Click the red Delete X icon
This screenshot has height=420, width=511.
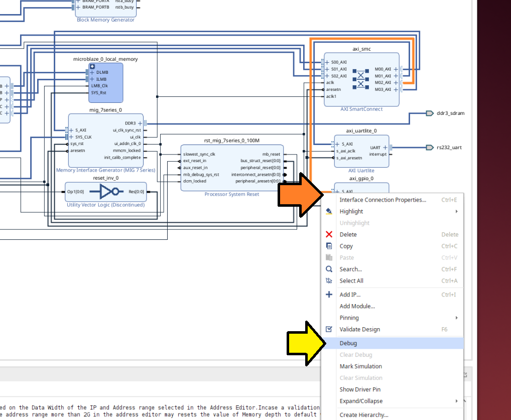pyautogui.click(x=329, y=234)
